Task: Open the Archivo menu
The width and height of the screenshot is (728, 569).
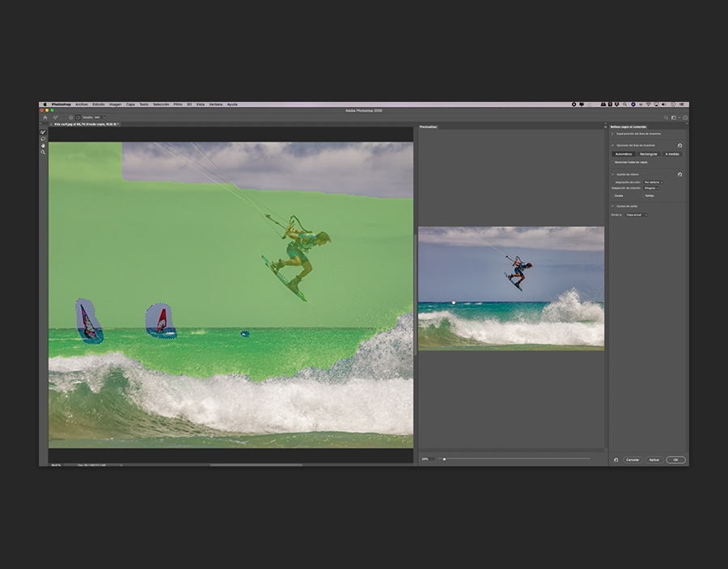Action: [x=82, y=104]
